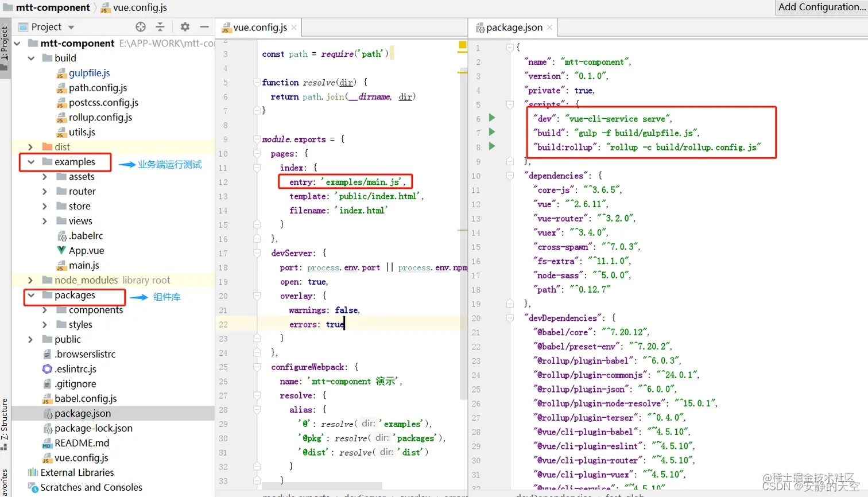Select .browserslistrc file
868x497 pixels.
click(x=85, y=354)
